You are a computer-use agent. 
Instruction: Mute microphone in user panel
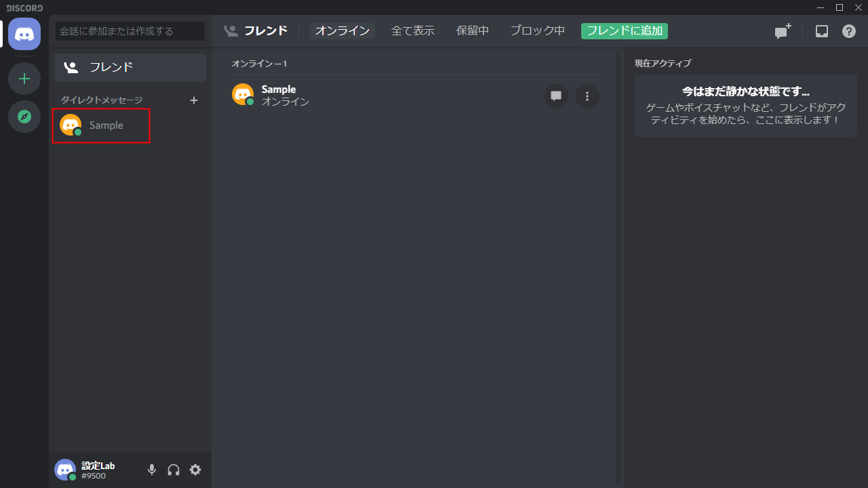point(152,470)
